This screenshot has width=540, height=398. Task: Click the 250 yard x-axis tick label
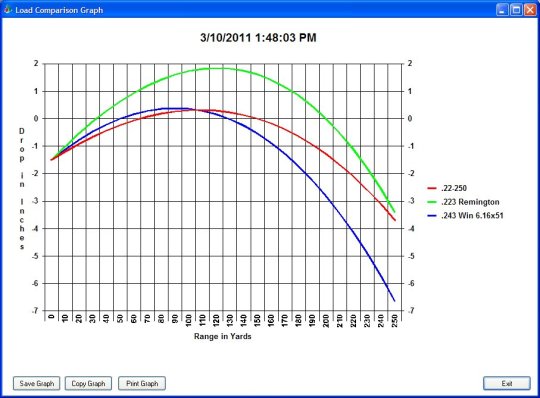(x=395, y=321)
